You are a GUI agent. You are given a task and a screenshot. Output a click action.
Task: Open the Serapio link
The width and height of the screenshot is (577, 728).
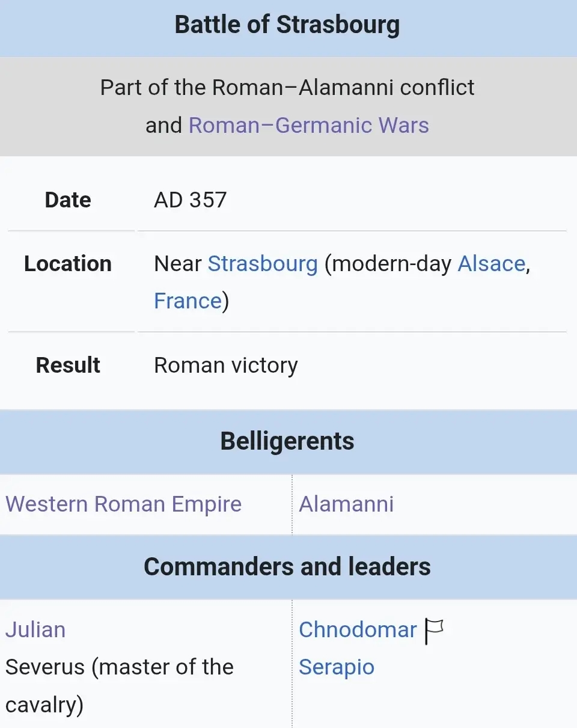(337, 667)
